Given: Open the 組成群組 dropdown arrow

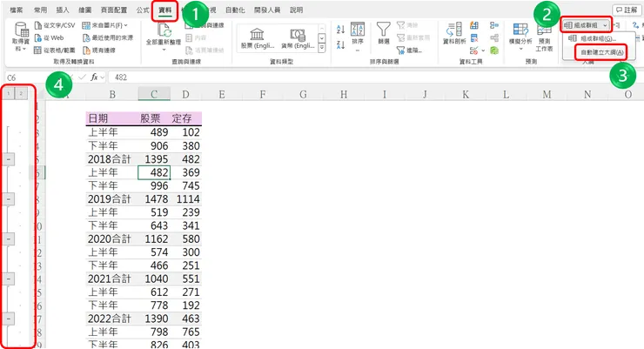Looking at the screenshot, I should click(605, 25).
